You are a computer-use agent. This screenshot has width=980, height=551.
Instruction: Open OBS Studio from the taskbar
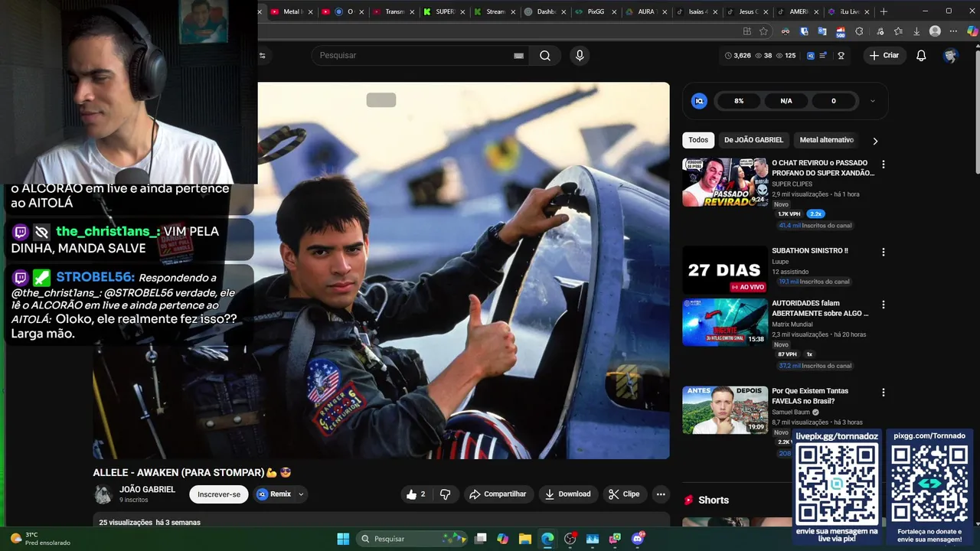coord(570,539)
